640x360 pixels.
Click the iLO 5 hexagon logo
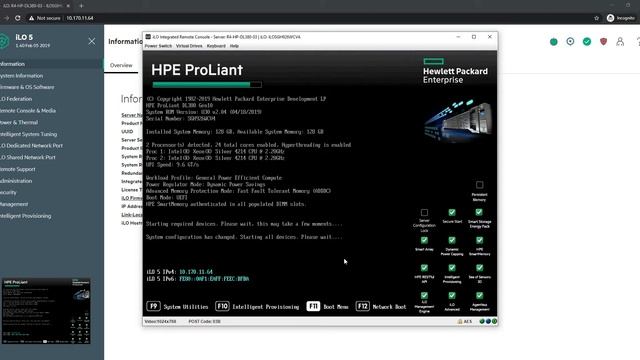click(x=4, y=41)
